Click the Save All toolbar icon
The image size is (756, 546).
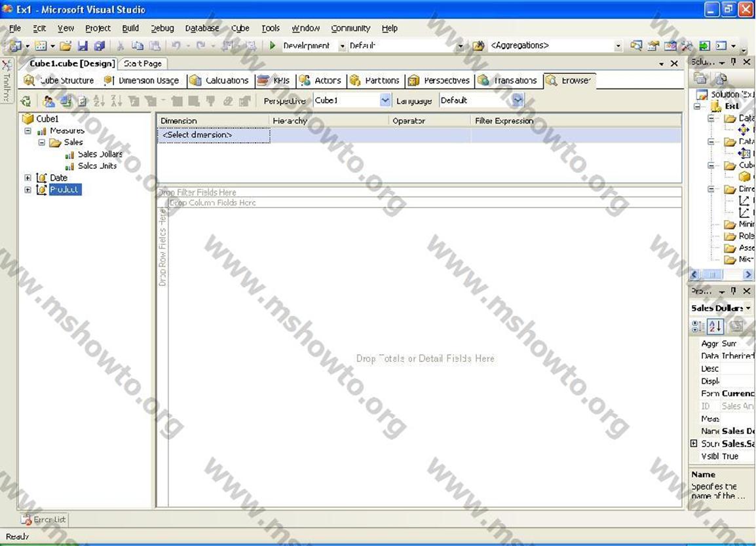tap(100, 46)
